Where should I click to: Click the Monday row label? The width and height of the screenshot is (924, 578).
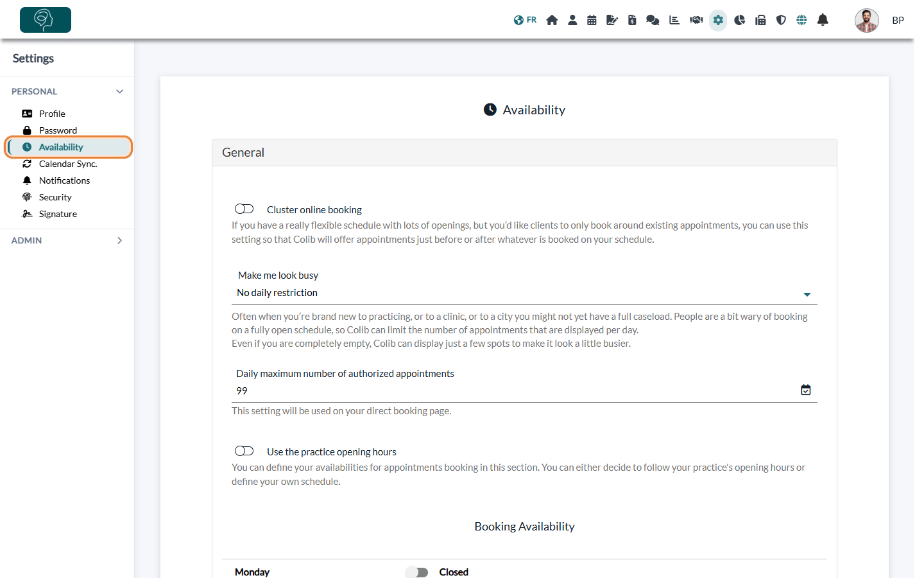coord(252,572)
